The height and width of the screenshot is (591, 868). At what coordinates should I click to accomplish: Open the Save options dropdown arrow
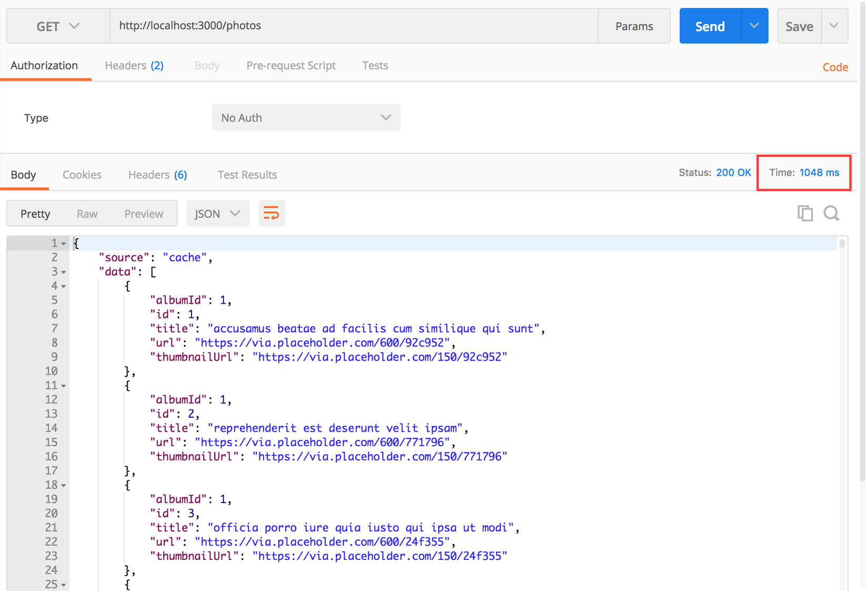click(x=834, y=26)
